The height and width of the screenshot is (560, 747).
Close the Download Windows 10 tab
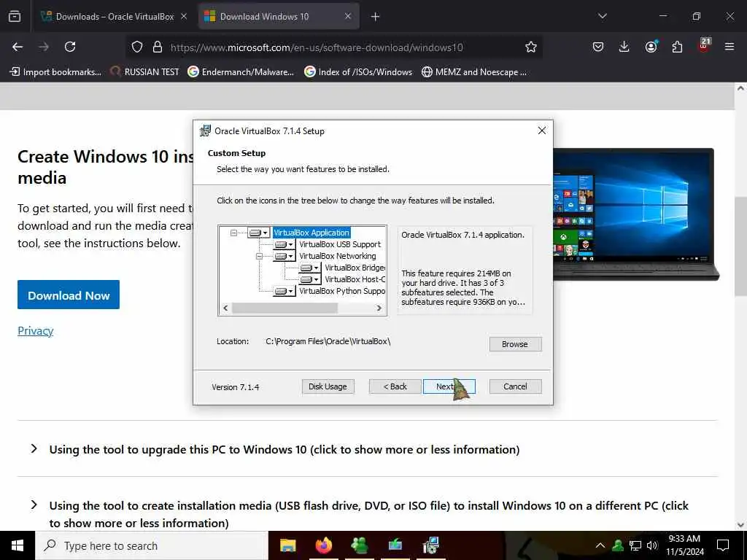point(348,17)
